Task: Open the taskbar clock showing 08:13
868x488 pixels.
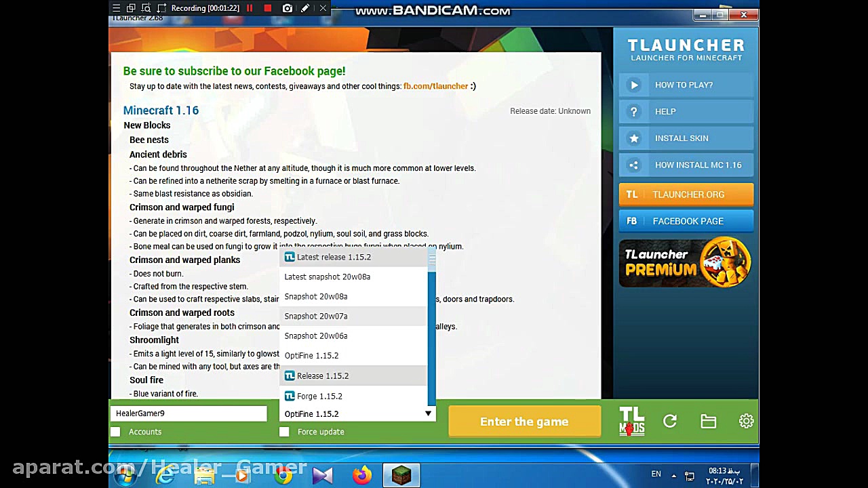Action: pyautogui.click(x=724, y=476)
